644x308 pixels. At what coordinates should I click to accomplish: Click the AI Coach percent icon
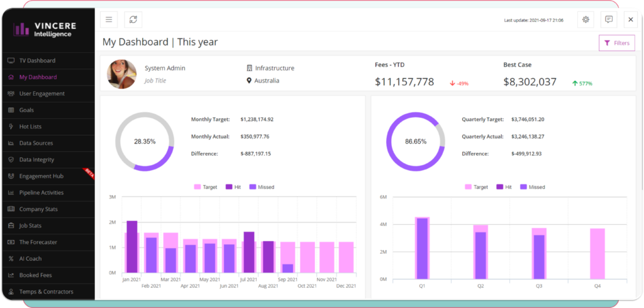point(11,259)
